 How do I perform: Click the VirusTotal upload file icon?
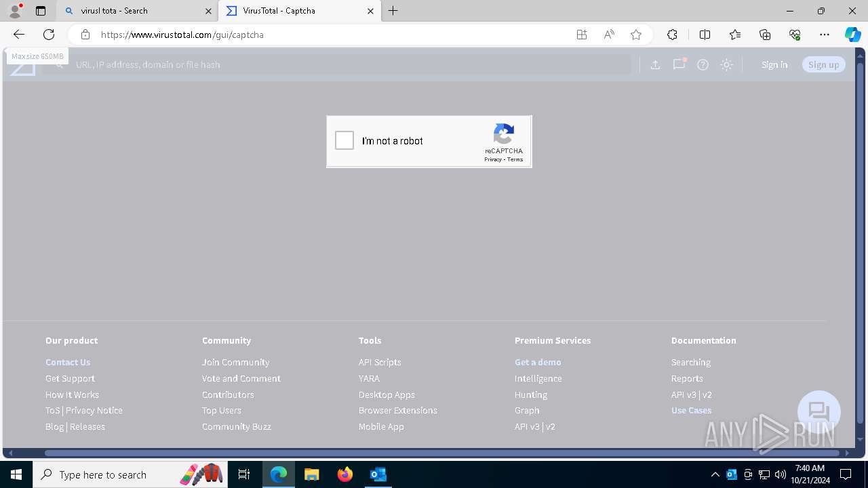coord(655,64)
